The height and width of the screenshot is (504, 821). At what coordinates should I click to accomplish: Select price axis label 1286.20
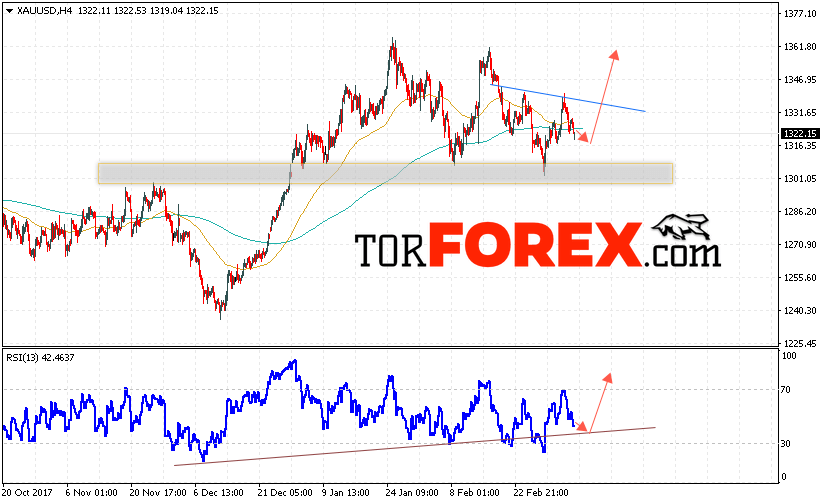[x=800, y=211]
